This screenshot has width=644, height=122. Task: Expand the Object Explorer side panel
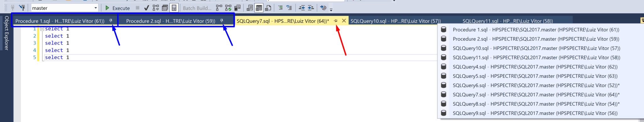click(6, 33)
